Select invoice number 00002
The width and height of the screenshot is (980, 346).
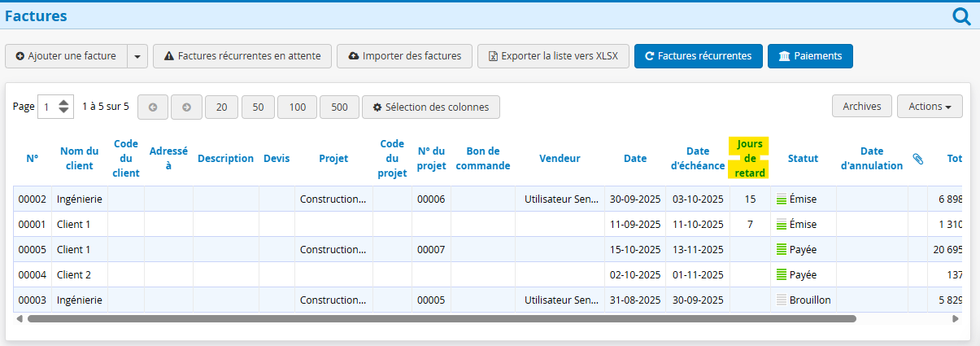coord(31,199)
